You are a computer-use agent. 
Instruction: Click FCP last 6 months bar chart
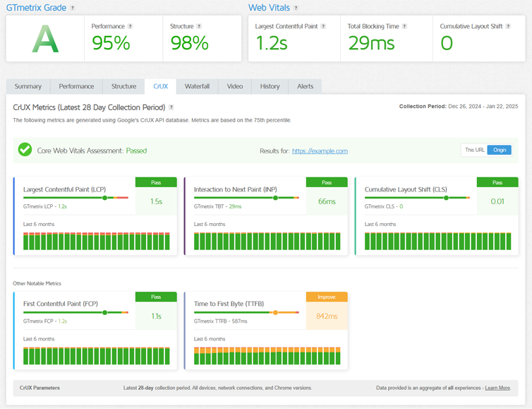pos(97,355)
